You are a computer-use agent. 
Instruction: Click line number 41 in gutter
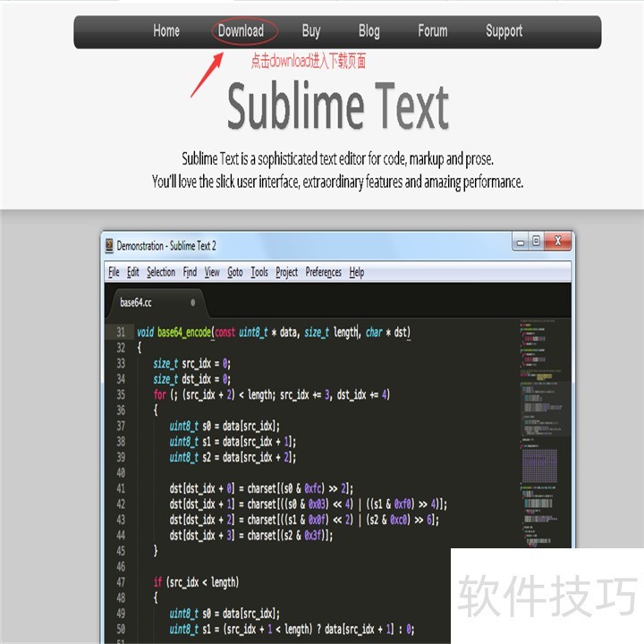point(121,488)
